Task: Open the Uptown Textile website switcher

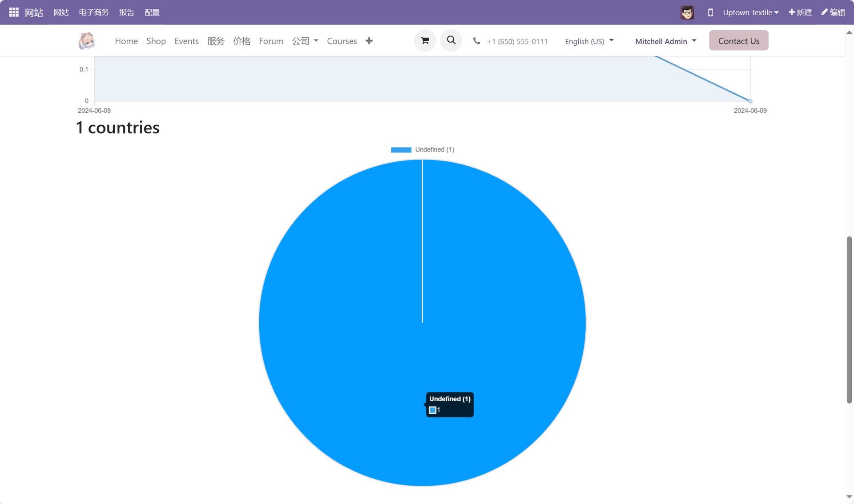Action: click(750, 12)
